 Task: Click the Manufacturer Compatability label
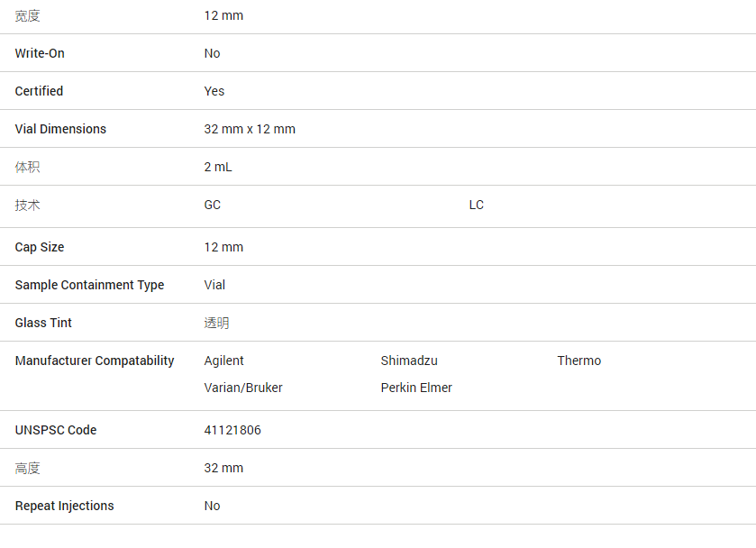click(x=95, y=361)
